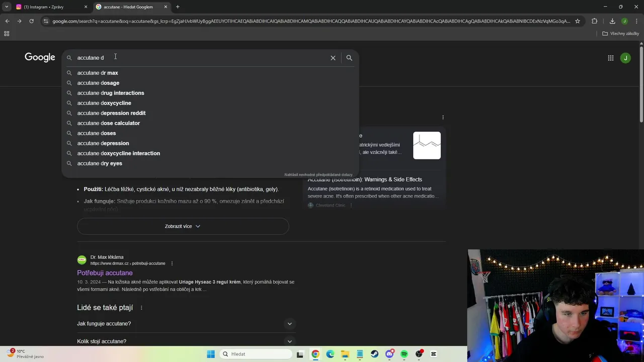644x362 pixels.
Task: Open the Chrome profile avatar in toolbar
Action: pos(624,21)
